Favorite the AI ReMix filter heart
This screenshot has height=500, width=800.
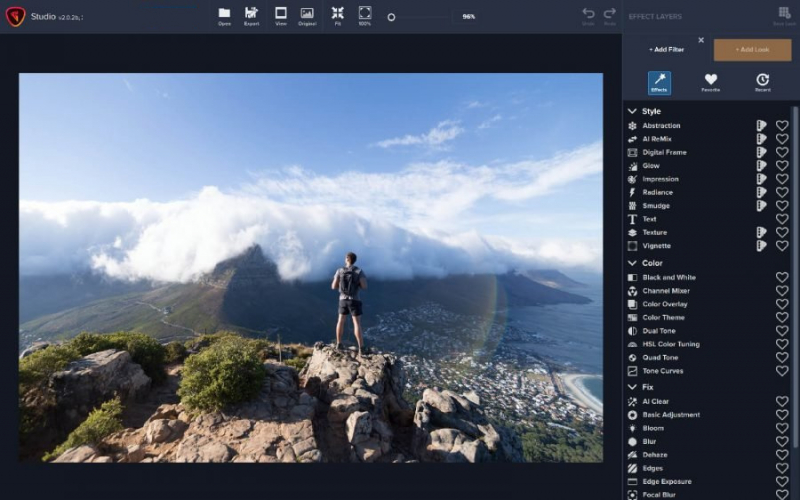[782, 139]
